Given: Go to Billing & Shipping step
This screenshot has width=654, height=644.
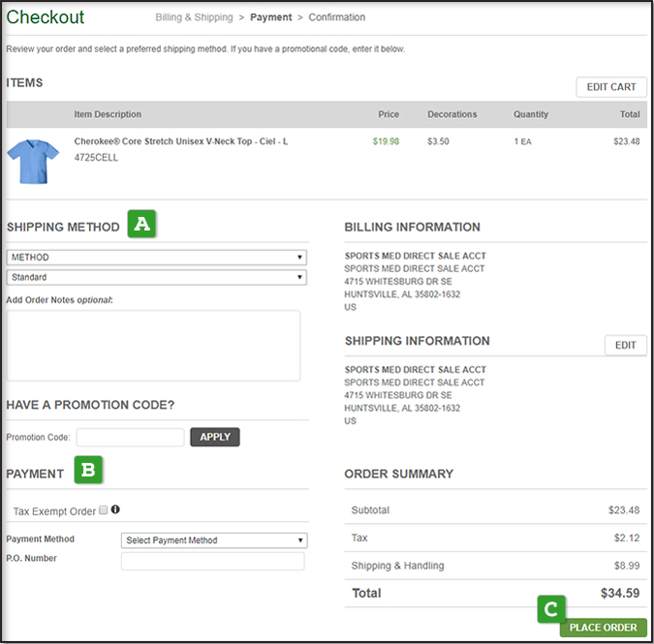Looking at the screenshot, I should coord(194,17).
